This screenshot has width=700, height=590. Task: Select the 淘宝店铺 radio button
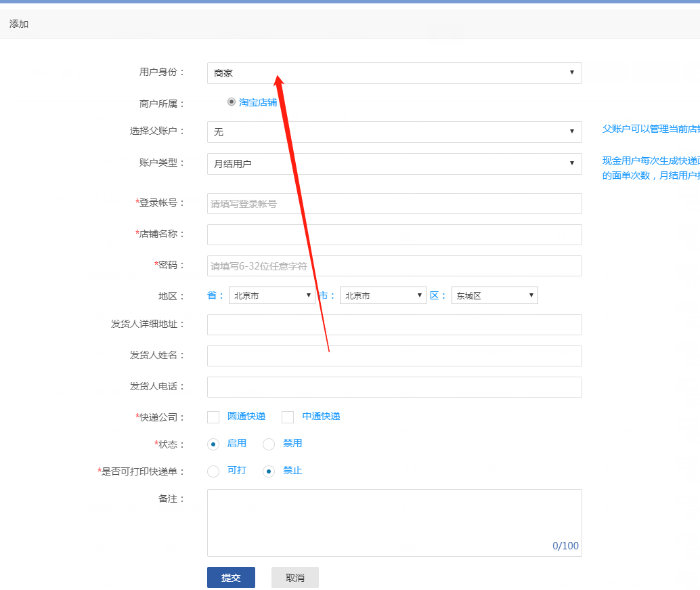pyautogui.click(x=232, y=102)
